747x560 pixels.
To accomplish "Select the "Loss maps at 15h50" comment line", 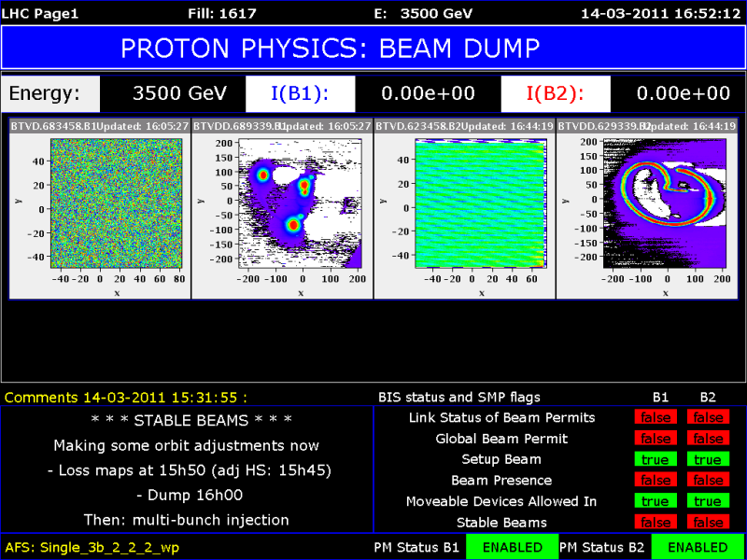I will point(190,470).
